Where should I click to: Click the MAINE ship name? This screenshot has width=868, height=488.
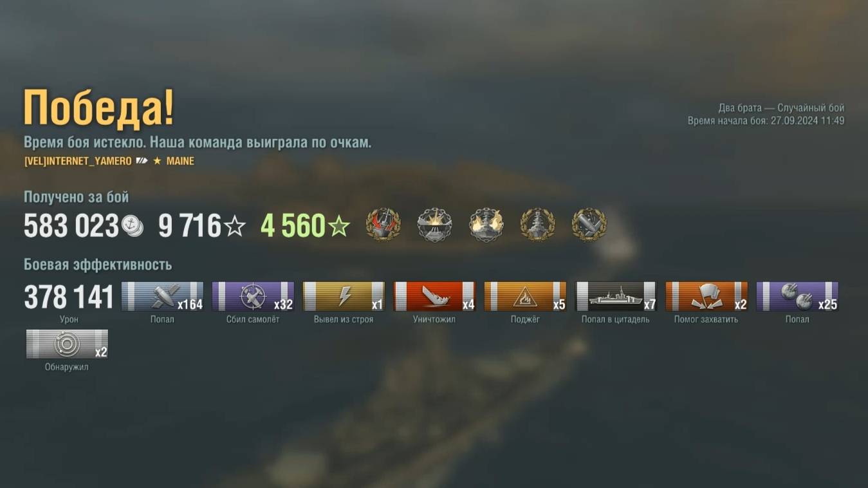click(180, 161)
